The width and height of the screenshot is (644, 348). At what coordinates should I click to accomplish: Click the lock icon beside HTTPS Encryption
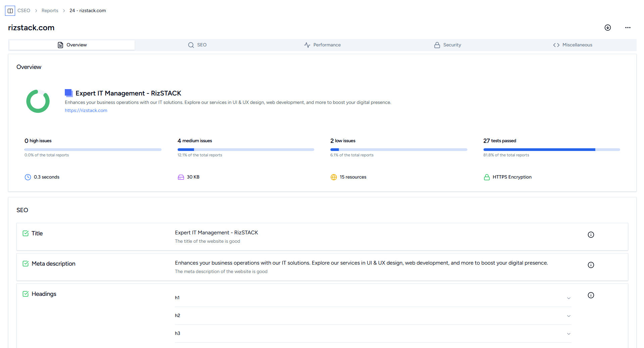[x=487, y=177]
